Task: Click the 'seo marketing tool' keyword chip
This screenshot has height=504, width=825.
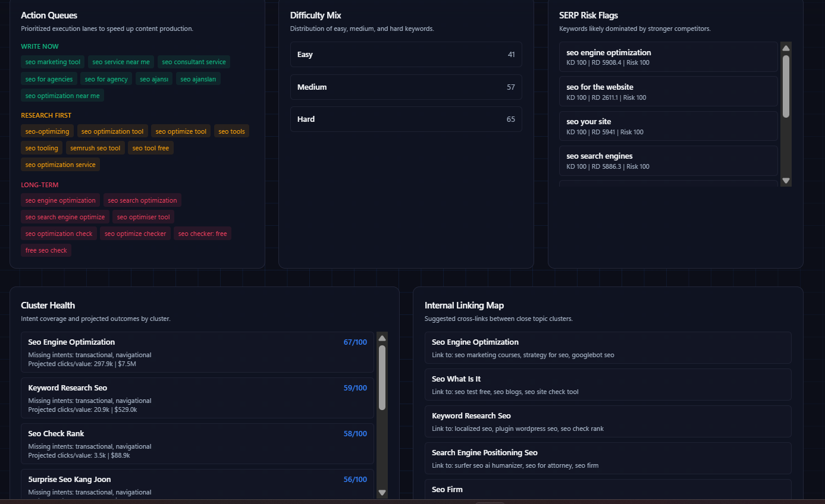Action: coord(53,62)
